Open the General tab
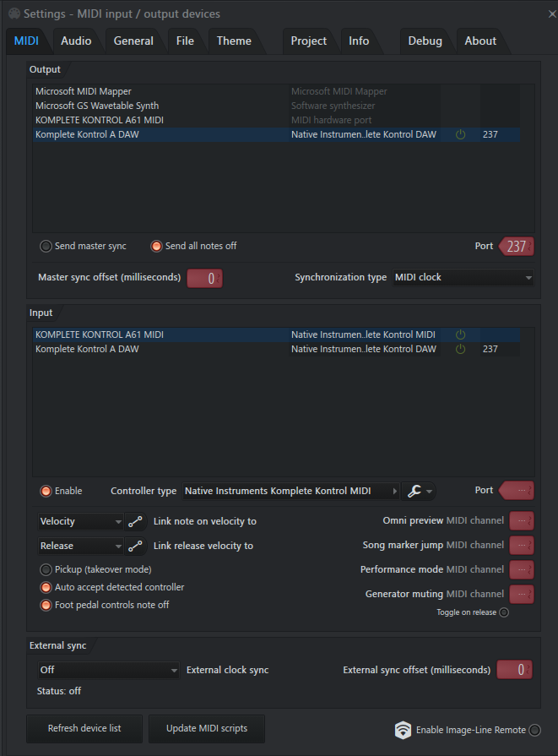Image resolution: width=558 pixels, height=756 pixels. (133, 41)
